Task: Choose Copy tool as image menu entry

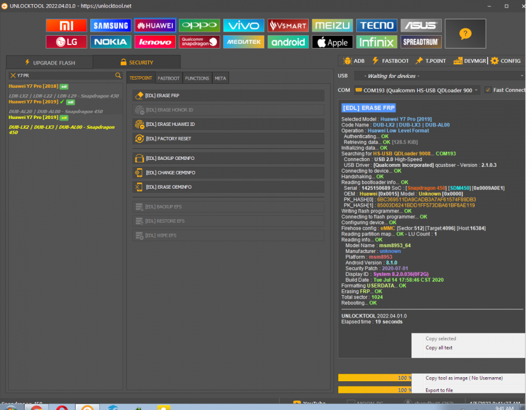Action: coord(464,378)
